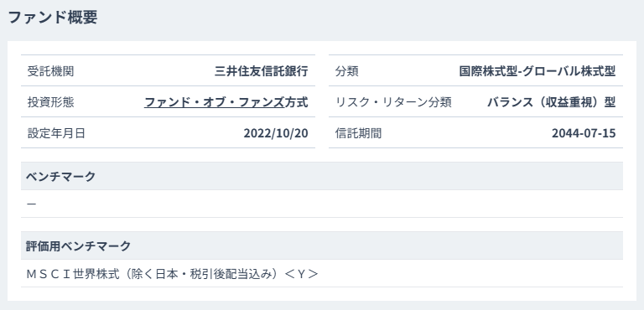This screenshot has height=310, width=644.
Task: Select 国際株式型-グローバル株式型 classification value
Action: click(538, 71)
